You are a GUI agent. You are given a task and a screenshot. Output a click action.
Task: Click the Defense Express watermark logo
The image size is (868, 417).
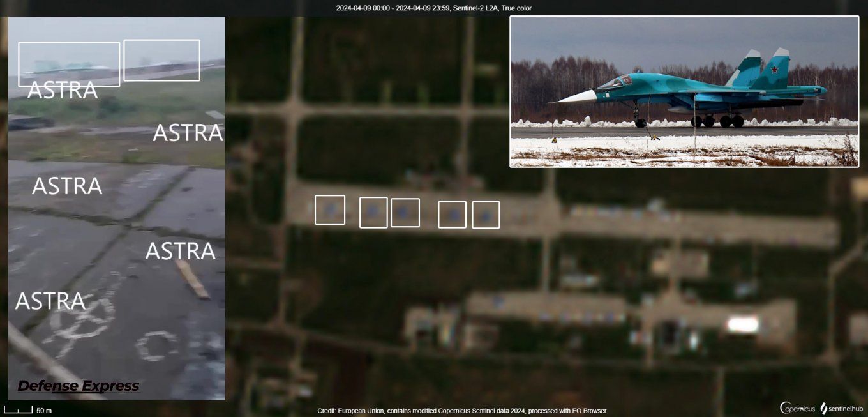tap(78, 386)
